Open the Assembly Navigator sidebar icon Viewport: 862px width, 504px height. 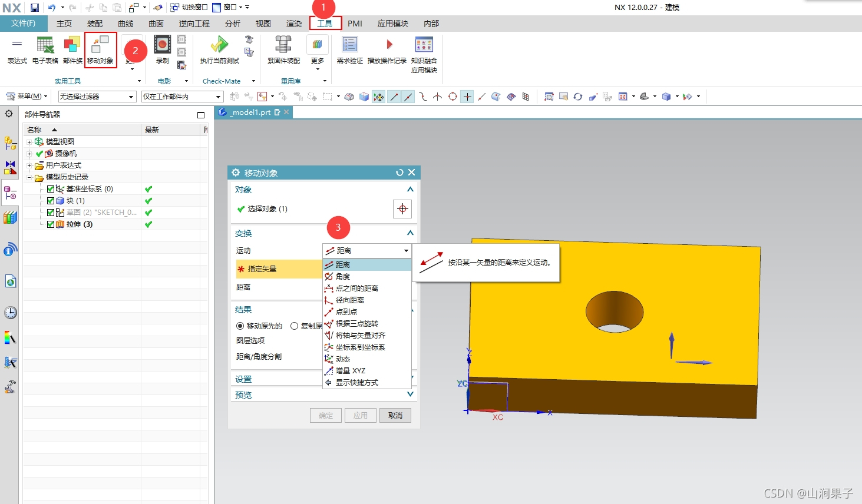(10, 143)
